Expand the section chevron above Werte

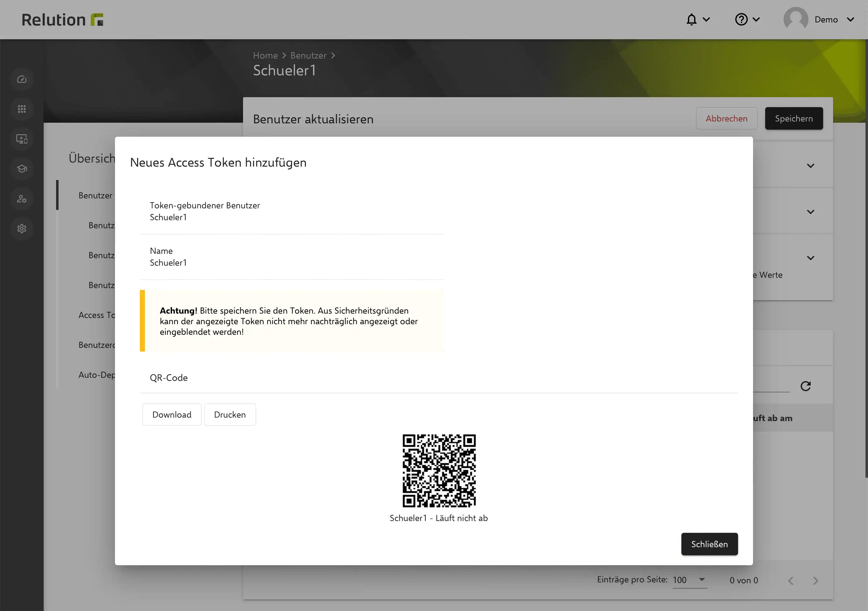[811, 258]
